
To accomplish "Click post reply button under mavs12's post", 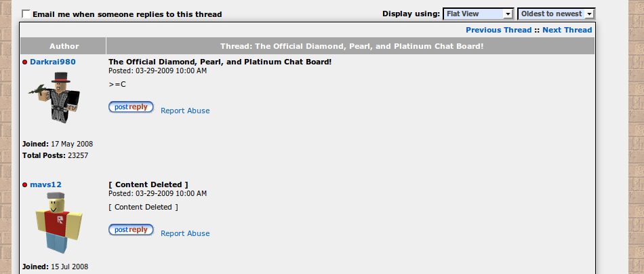I will point(131,230).
